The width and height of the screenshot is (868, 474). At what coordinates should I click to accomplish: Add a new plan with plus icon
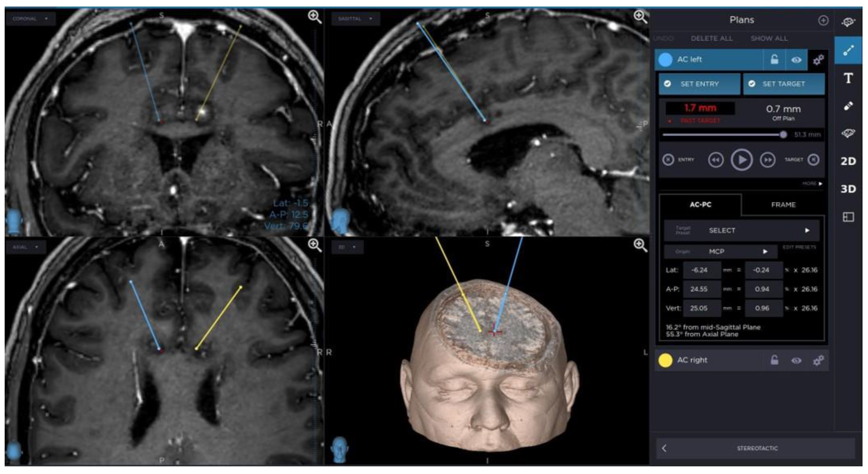pyautogui.click(x=823, y=20)
